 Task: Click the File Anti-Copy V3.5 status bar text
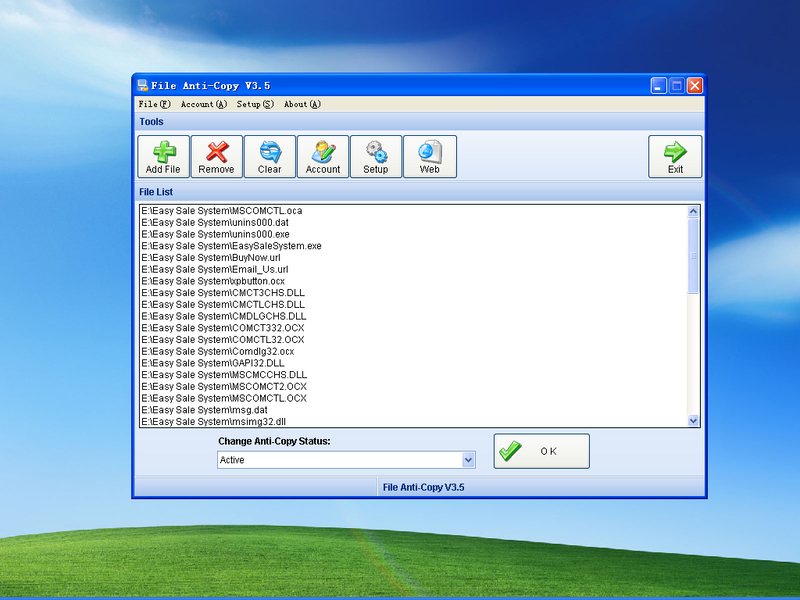click(x=423, y=487)
